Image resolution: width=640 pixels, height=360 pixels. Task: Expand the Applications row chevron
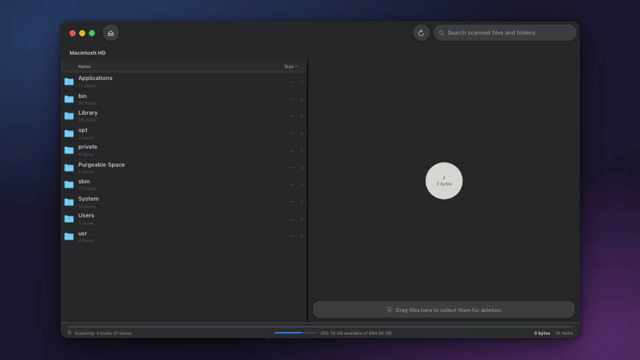(x=302, y=82)
